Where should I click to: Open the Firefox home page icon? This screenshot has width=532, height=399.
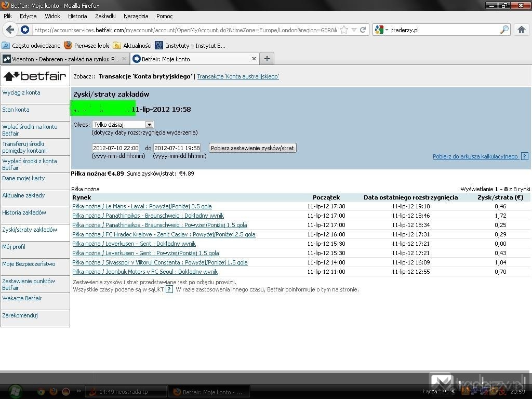pos(522,30)
